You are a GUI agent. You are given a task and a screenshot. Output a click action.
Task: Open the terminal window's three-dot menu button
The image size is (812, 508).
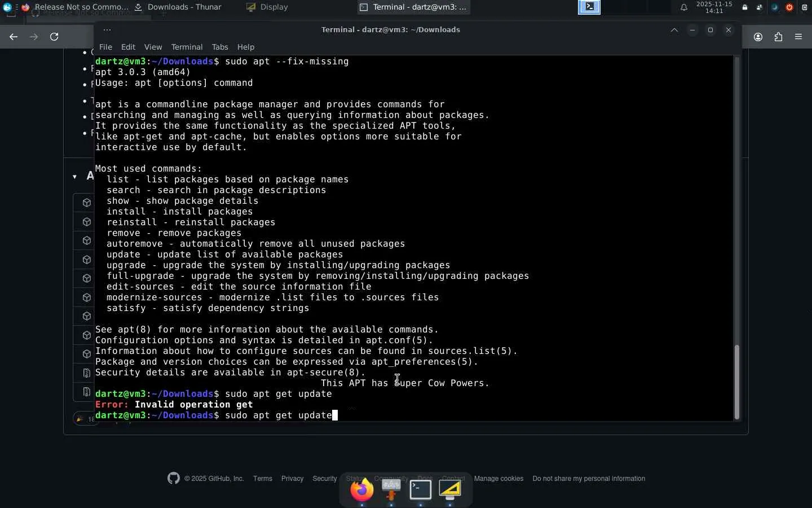[107, 30]
